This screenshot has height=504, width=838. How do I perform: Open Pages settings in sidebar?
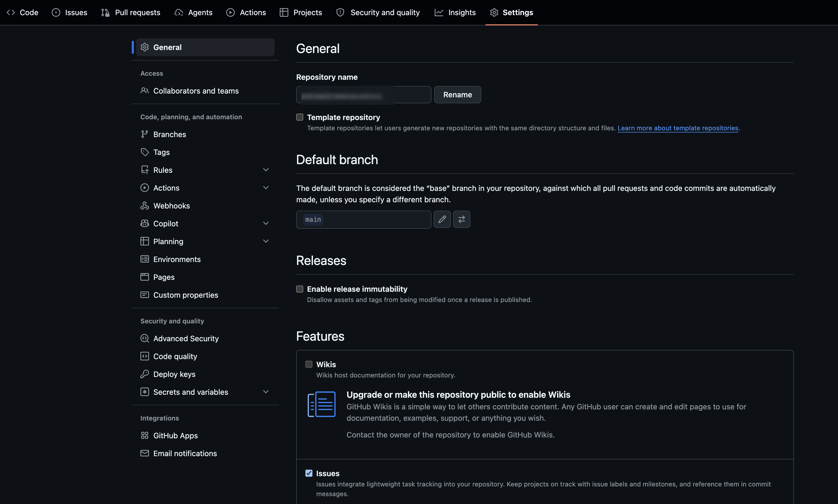point(205,277)
